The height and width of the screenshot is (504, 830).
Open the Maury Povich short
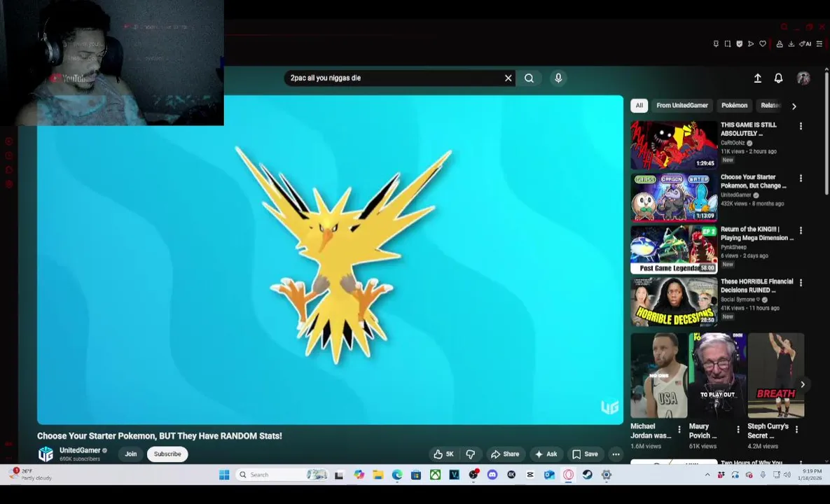(717, 375)
